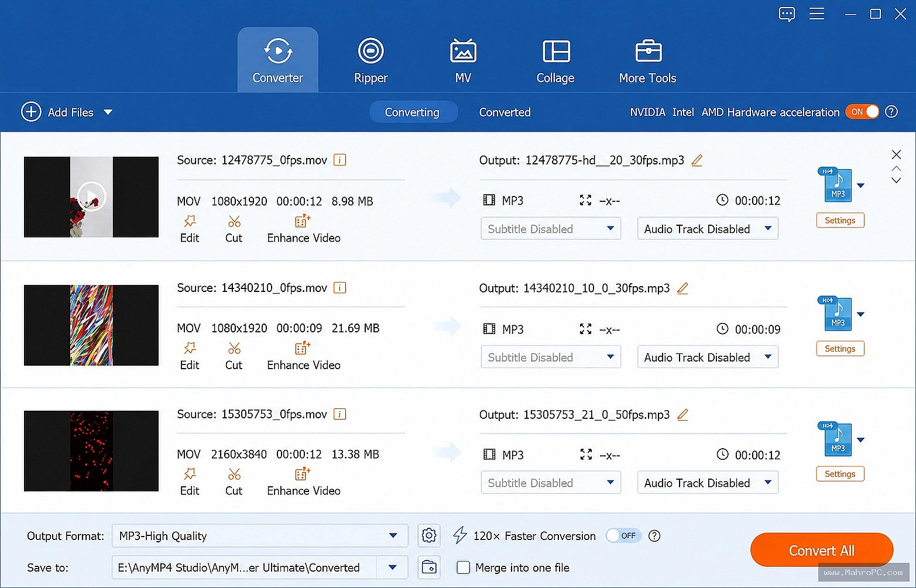Open Audio Track dropdown for 15305753 file

[708, 483]
